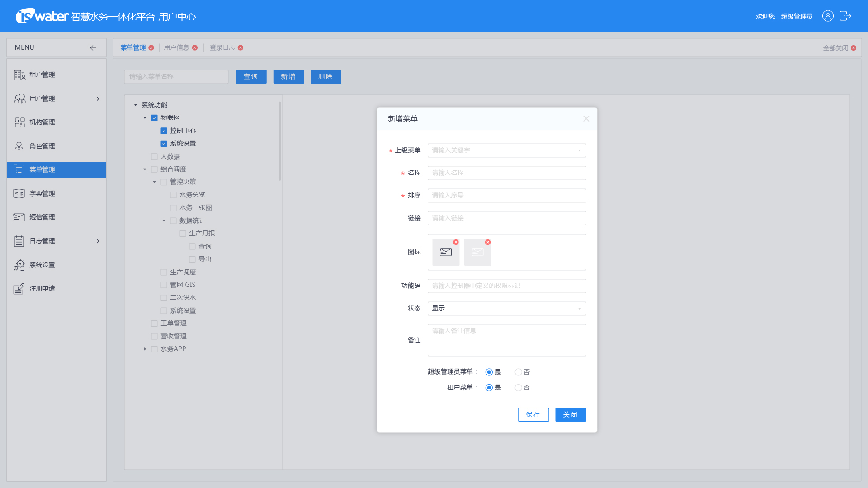Viewport: 868px width, 488px height.
Task: Close the 用户信息 tab with red x
Action: coord(195,48)
